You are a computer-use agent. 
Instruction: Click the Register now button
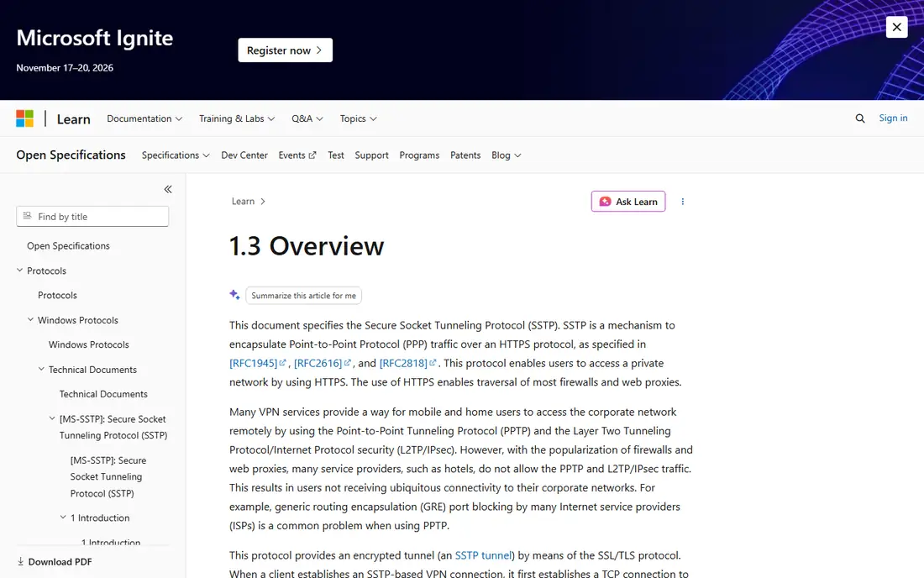(286, 50)
